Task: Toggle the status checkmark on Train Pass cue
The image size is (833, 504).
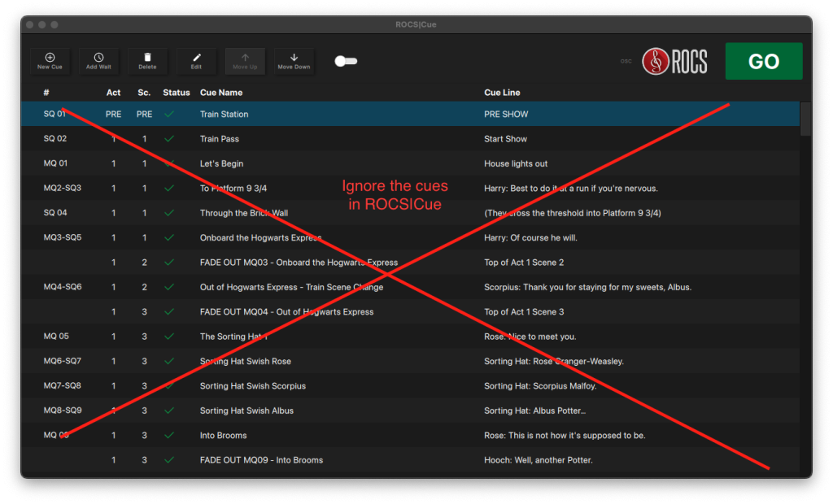Action: (x=169, y=138)
